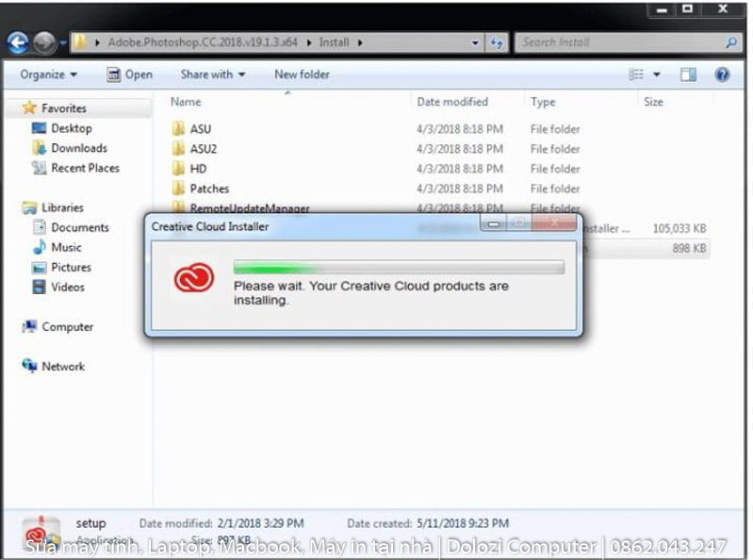Click the Back navigation arrow button
Image resolution: width=753 pixels, height=560 pixels.
17,42
